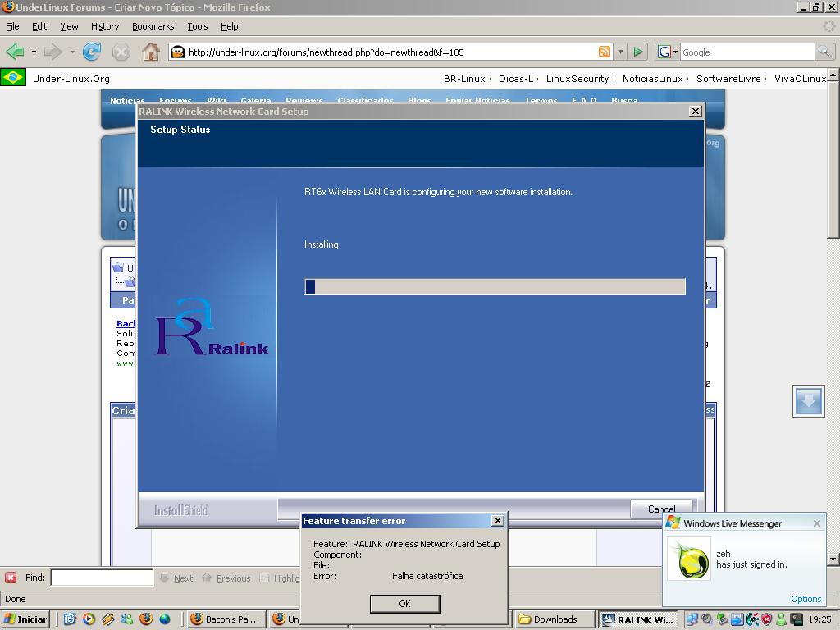Click the RSS feed icon in address bar
Screen dimensions: 840x630
click(605, 52)
